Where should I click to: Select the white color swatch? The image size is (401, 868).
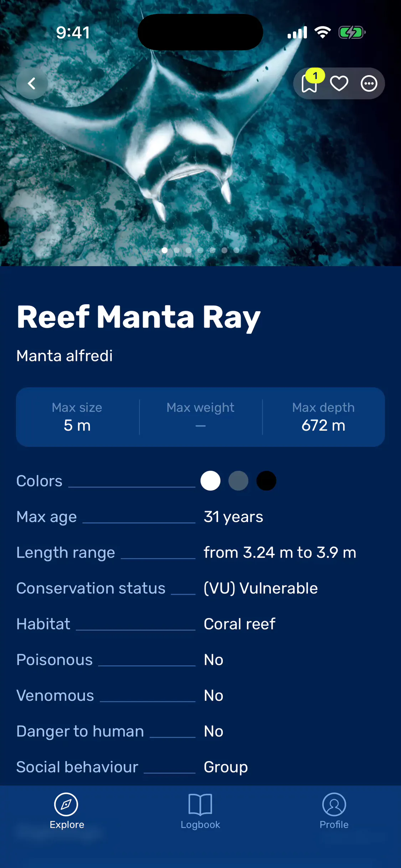(x=210, y=481)
